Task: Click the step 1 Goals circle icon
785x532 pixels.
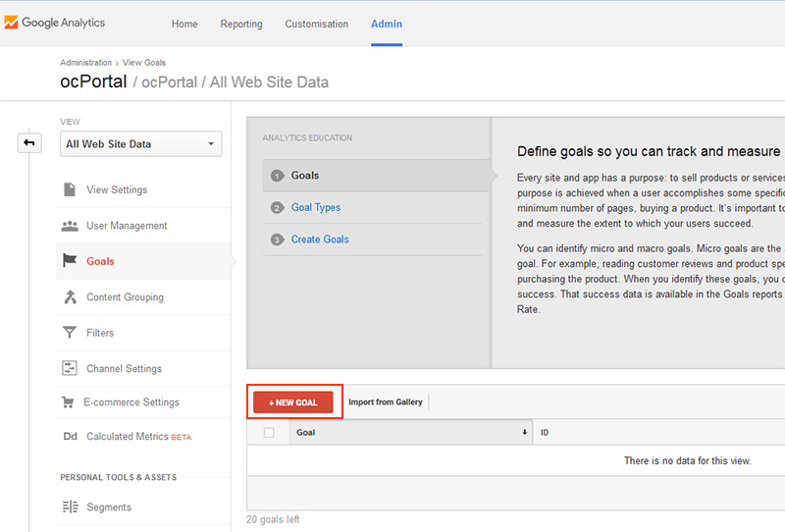Action: pos(277,176)
